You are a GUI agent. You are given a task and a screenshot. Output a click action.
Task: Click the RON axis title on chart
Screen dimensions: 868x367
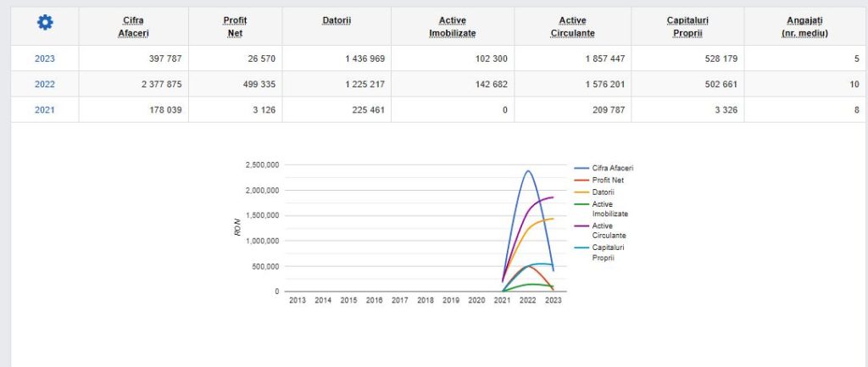(237, 228)
